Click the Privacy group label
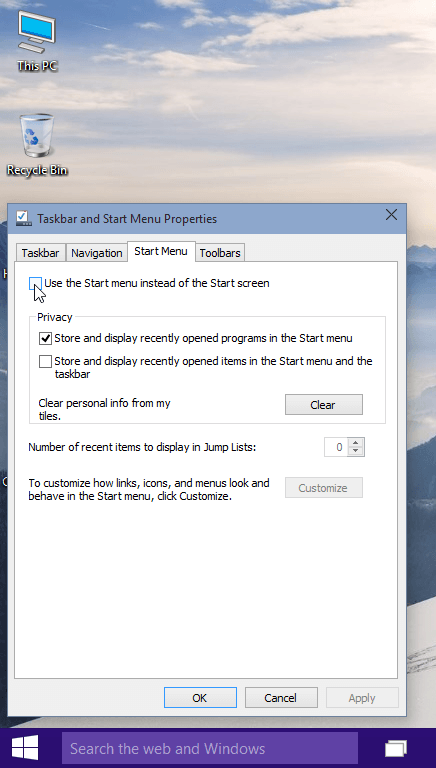 54,317
